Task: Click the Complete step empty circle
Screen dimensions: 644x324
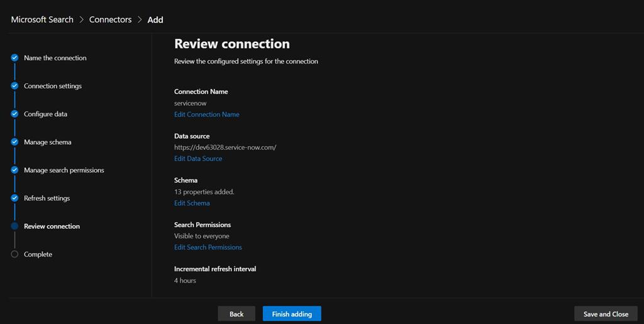Action: (14, 254)
